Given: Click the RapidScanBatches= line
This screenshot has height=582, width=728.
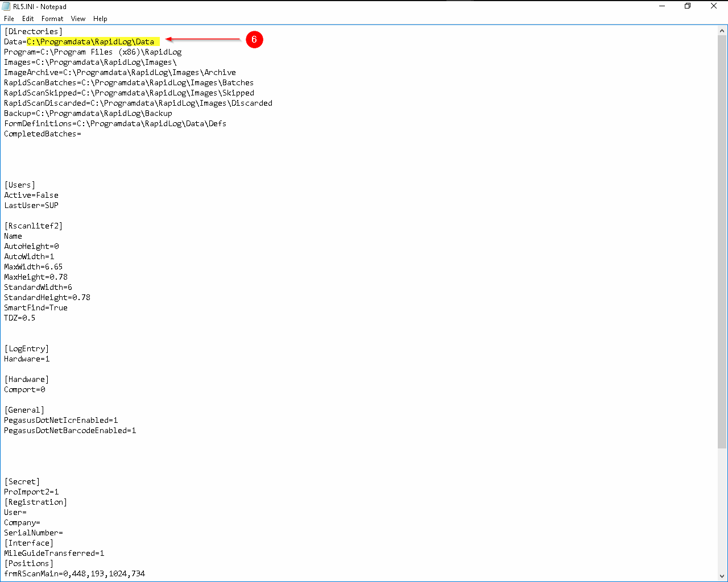Looking at the screenshot, I should (129, 82).
